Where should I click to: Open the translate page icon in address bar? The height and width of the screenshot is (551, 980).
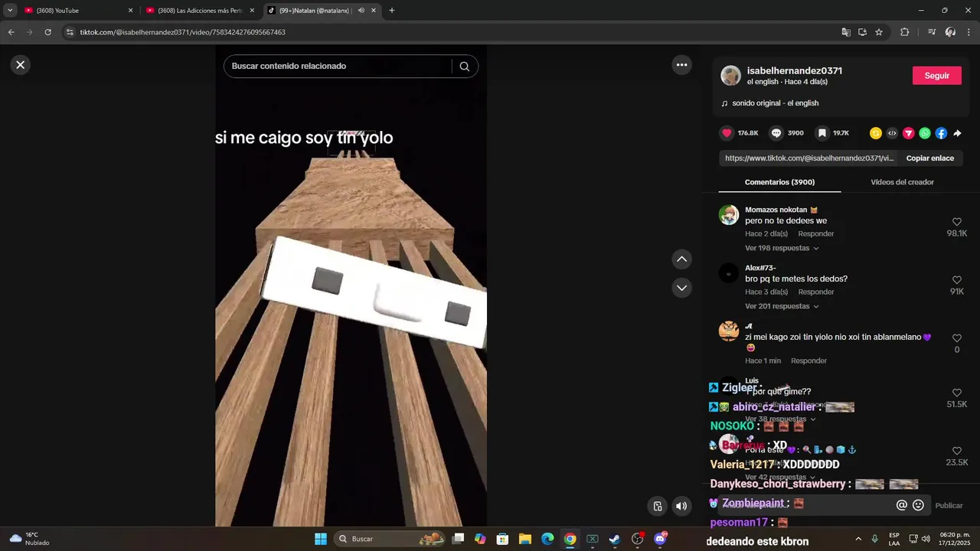click(845, 32)
